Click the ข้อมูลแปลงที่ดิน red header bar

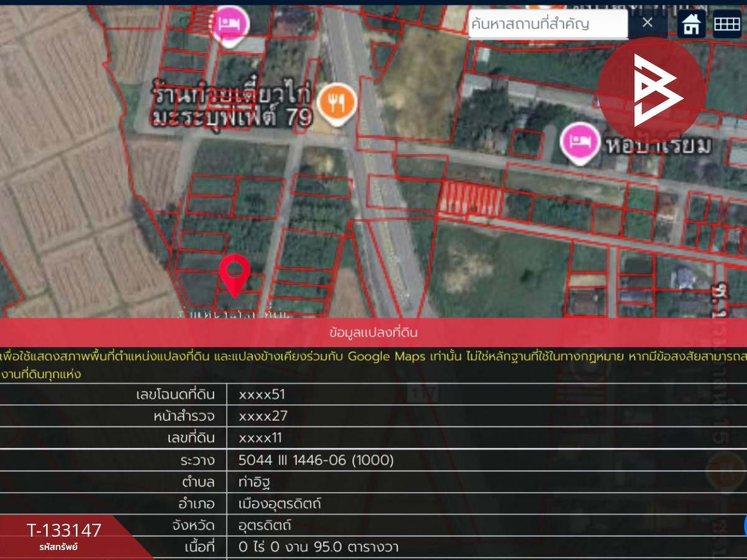point(374,332)
